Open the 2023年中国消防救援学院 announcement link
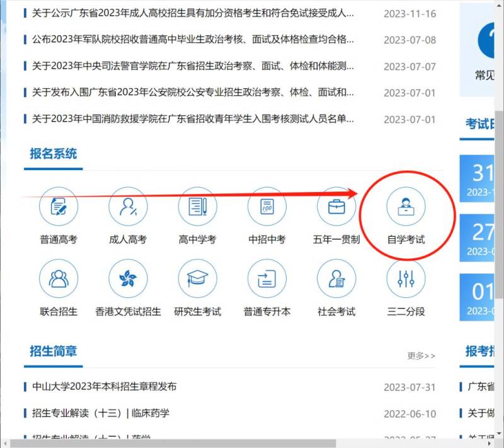This screenshot has width=504, height=448. (x=193, y=118)
